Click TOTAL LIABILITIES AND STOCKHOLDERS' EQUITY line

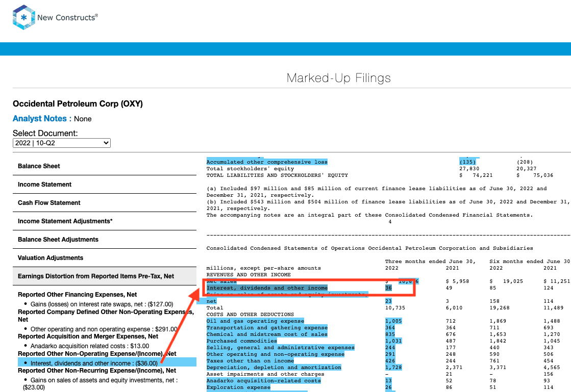277,175
